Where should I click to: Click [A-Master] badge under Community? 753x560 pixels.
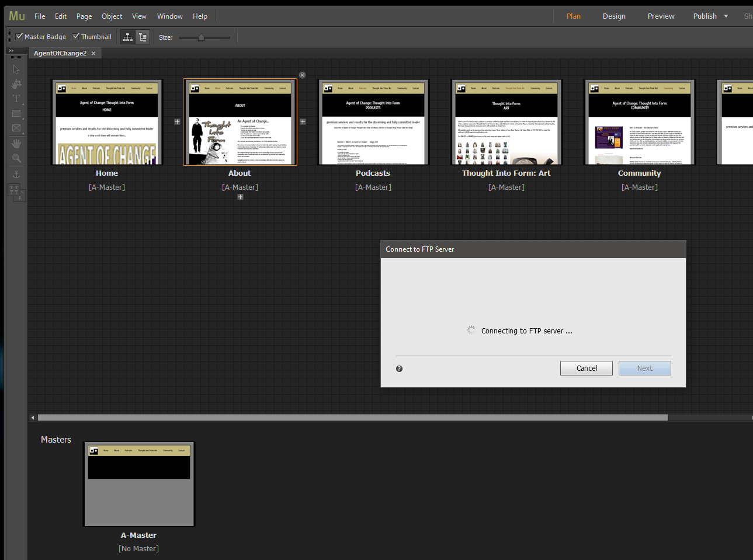(x=640, y=187)
